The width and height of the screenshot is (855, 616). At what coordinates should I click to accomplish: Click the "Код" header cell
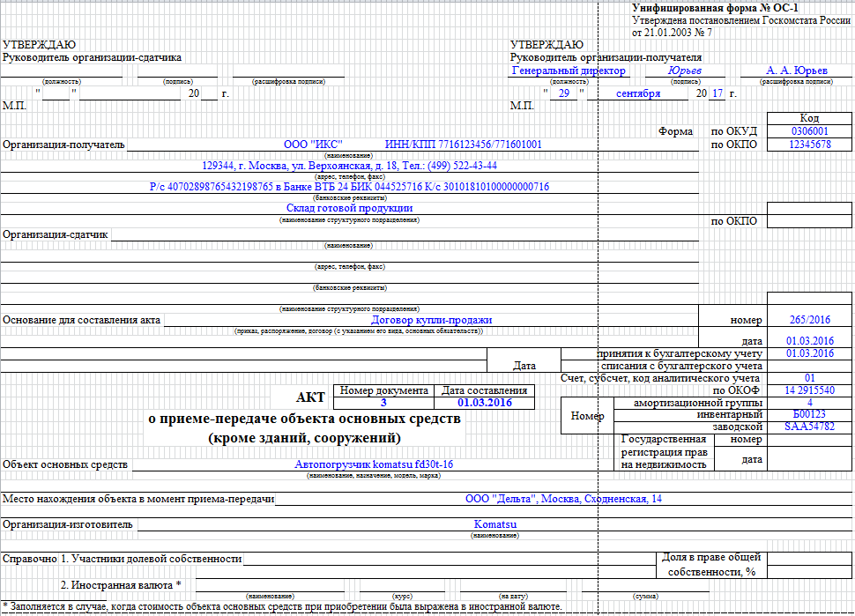point(810,118)
